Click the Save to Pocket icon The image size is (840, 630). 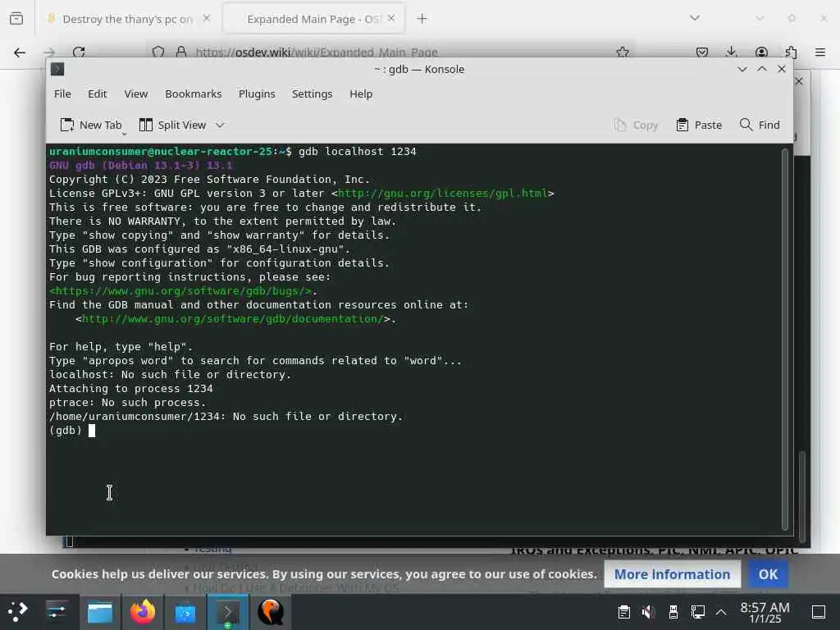pyautogui.click(x=702, y=52)
